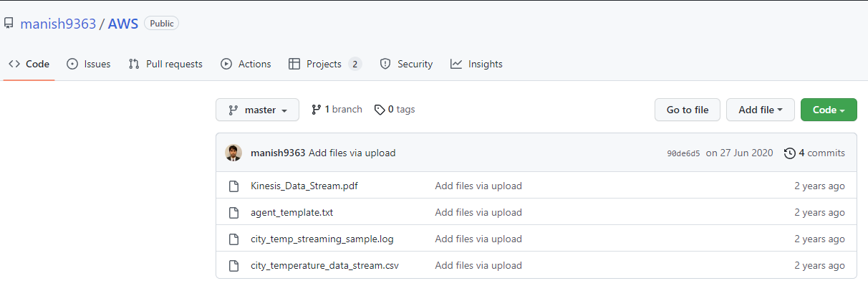Expand the master branch dropdown
Image resolution: width=868 pixels, height=301 pixels.
coord(257,110)
